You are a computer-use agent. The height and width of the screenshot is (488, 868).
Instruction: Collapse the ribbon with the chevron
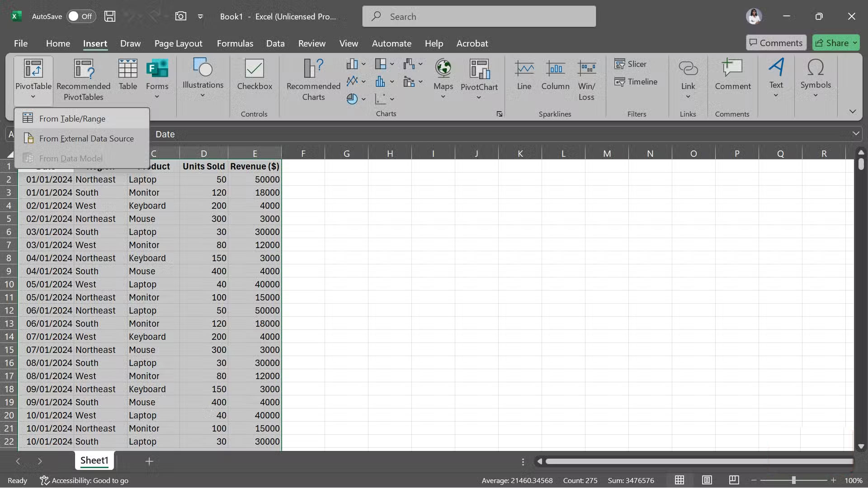pos(853,111)
